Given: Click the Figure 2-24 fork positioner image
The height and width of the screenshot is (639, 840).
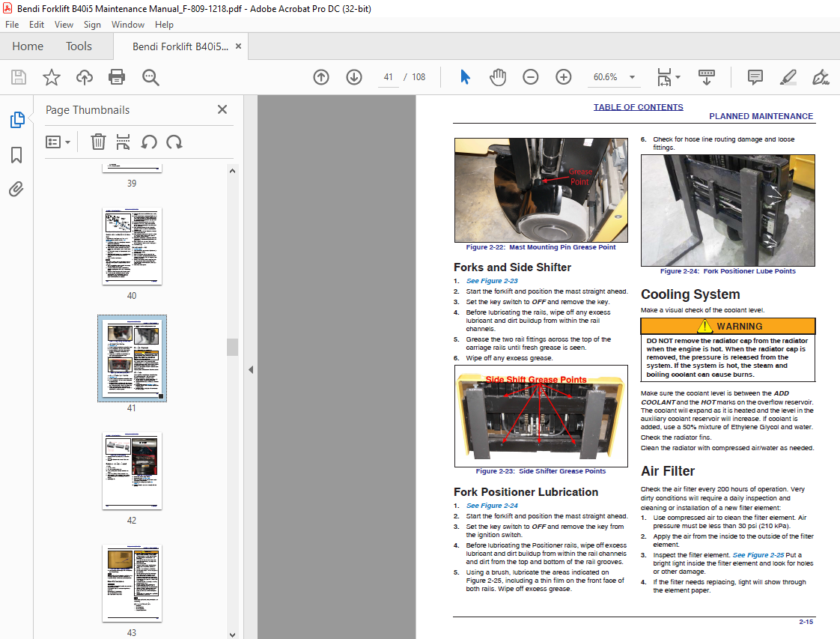Looking at the screenshot, I should pyautogui.click(x=728, y=211).
